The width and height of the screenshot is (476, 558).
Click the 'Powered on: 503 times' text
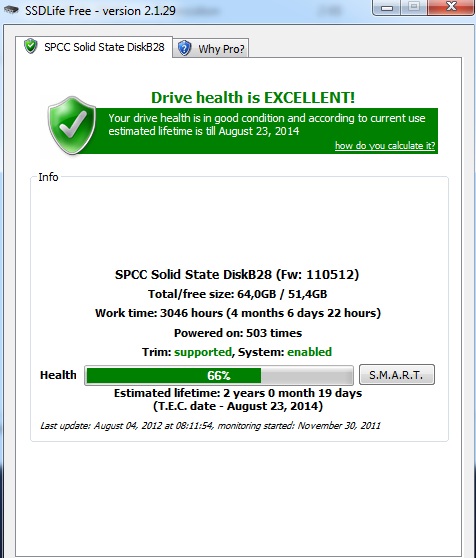(238, 333)
